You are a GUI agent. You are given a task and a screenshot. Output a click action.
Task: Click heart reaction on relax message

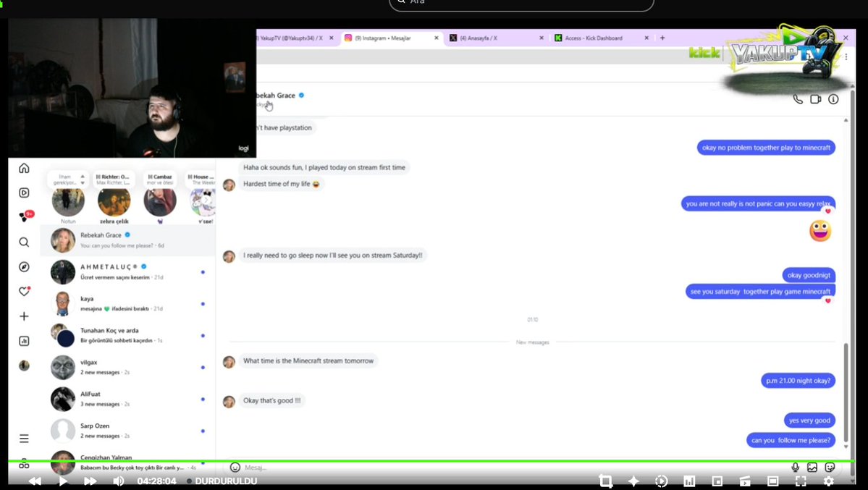pos(828,211)
